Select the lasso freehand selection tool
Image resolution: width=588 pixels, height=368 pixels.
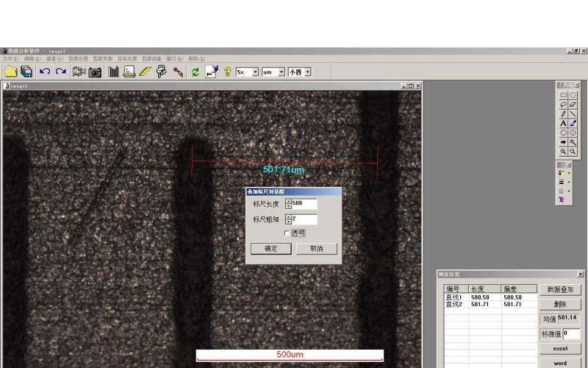pyautogui.click(x=563, y=105)
